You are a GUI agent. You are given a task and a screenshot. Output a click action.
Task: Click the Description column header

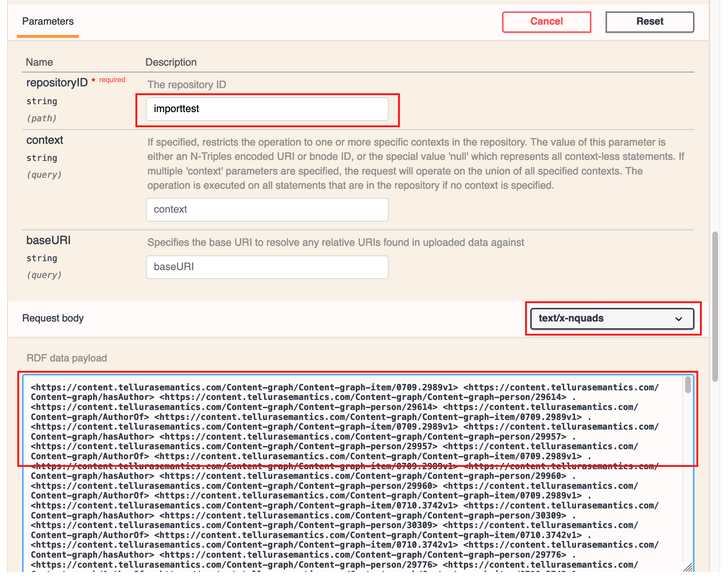click(171, 62)
